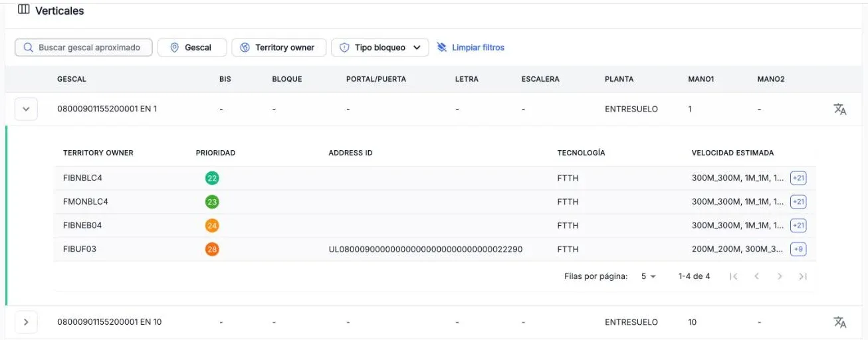Click the VELOCIDAD ESTIMADA column header
The image size is (868, 340).
(x=732, y=153)
